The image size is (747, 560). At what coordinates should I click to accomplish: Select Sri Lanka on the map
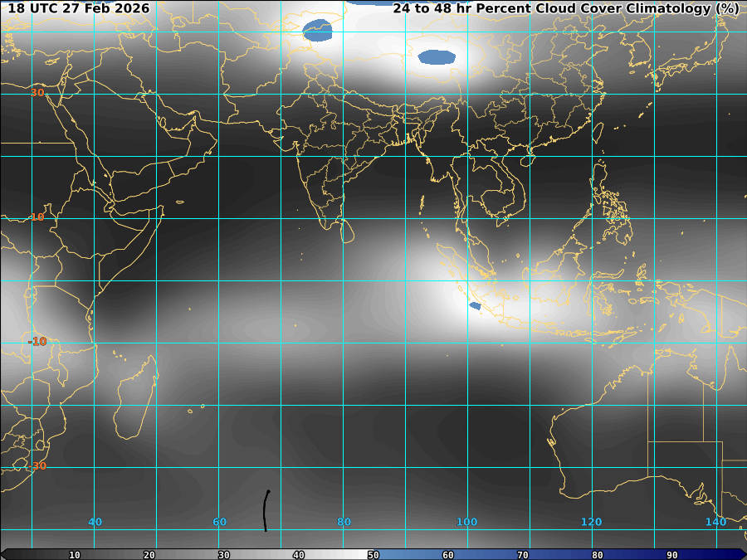(349, 230)
